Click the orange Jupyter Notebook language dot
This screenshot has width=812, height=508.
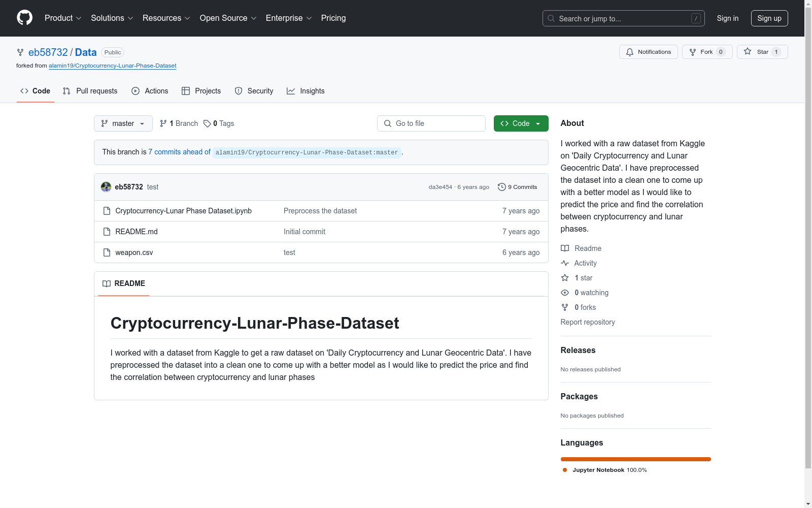[x=565, y=470]
